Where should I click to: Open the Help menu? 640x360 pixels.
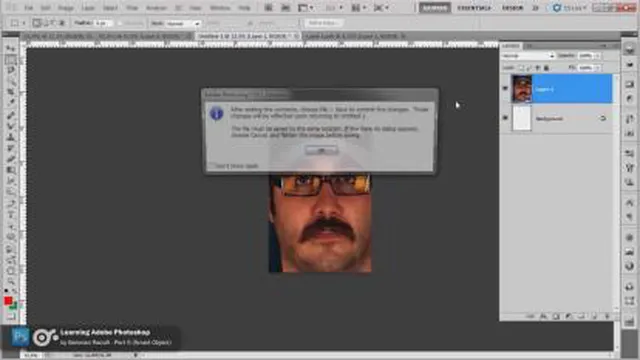(x=244, y=8)
